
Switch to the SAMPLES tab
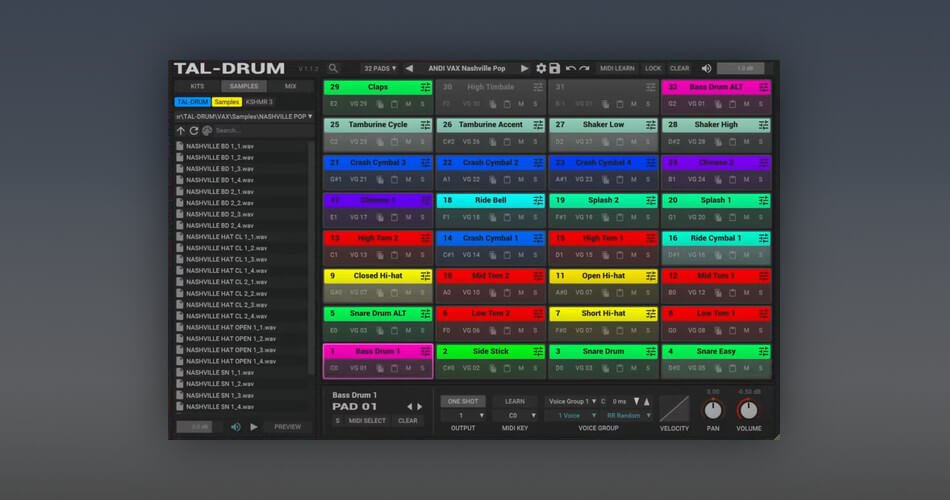[x=244, y=86]
